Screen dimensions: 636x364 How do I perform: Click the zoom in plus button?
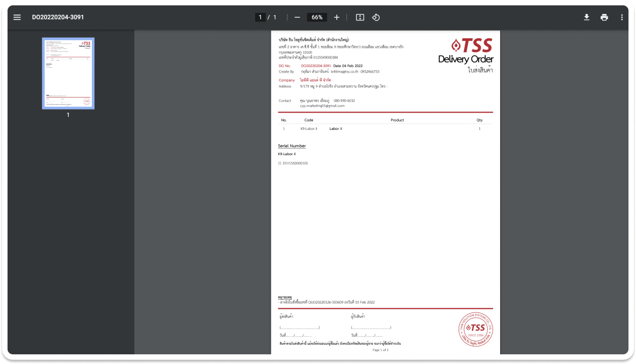[337, 17]
